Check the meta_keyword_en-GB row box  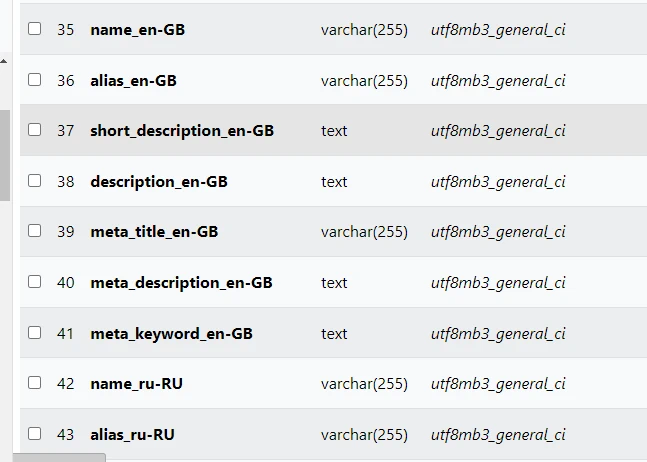35,332
